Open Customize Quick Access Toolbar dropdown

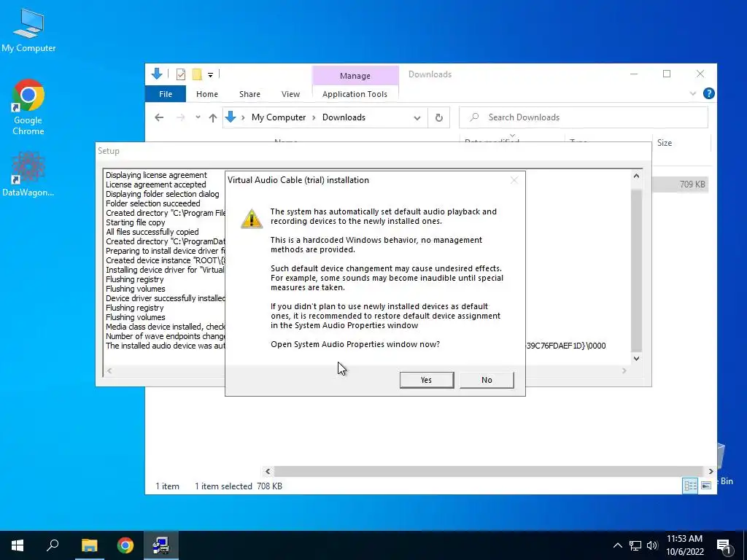click(210, 75)
